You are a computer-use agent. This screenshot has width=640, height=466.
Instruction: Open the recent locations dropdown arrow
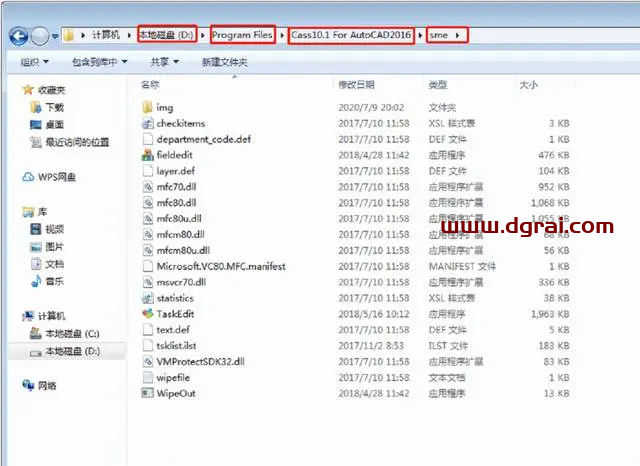click(55, 36)
